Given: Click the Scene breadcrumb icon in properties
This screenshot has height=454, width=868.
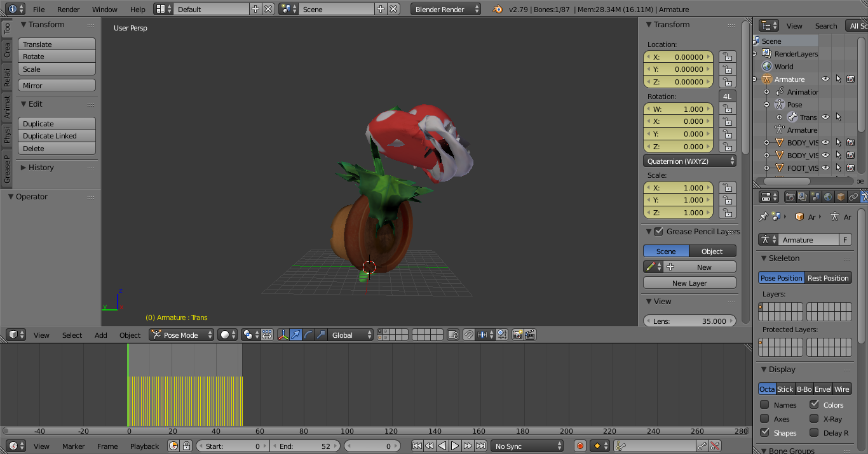Looking at the screenshot, I should (776, 217).
